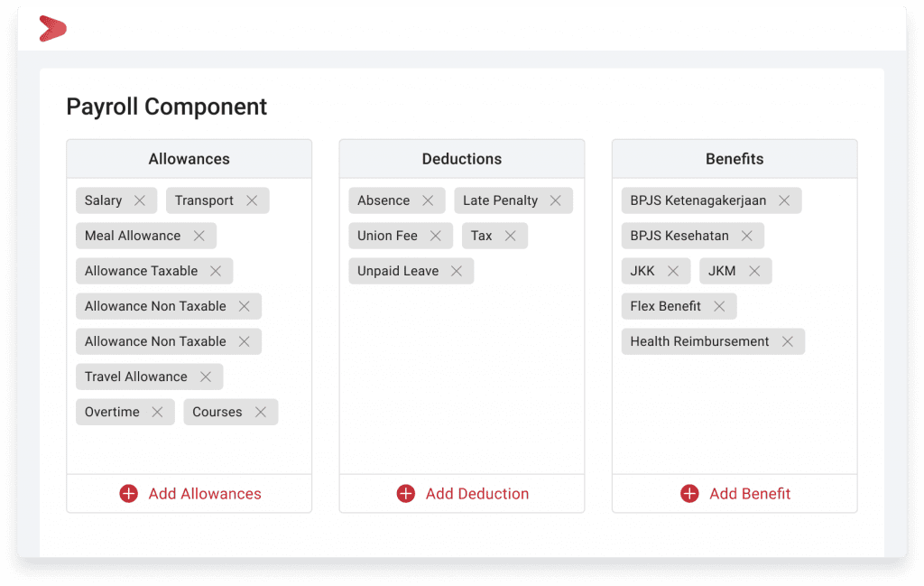924x586 pixels.
Task: Remove BPJS Ketenagakerjaan benefit
Action: tap(784, 200)
